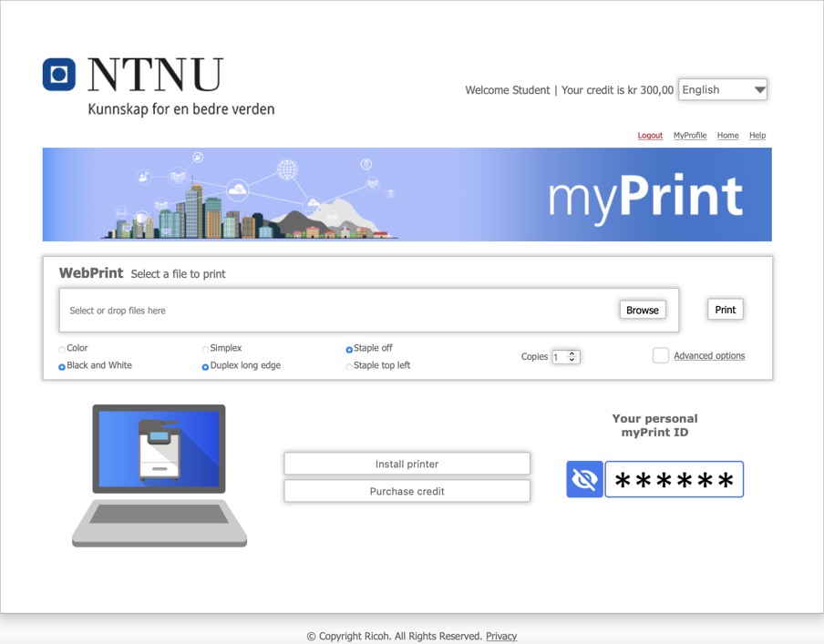This screenshot has height=644, width=824.
Task: Click the Copies number field
Action: click(565, 357)
